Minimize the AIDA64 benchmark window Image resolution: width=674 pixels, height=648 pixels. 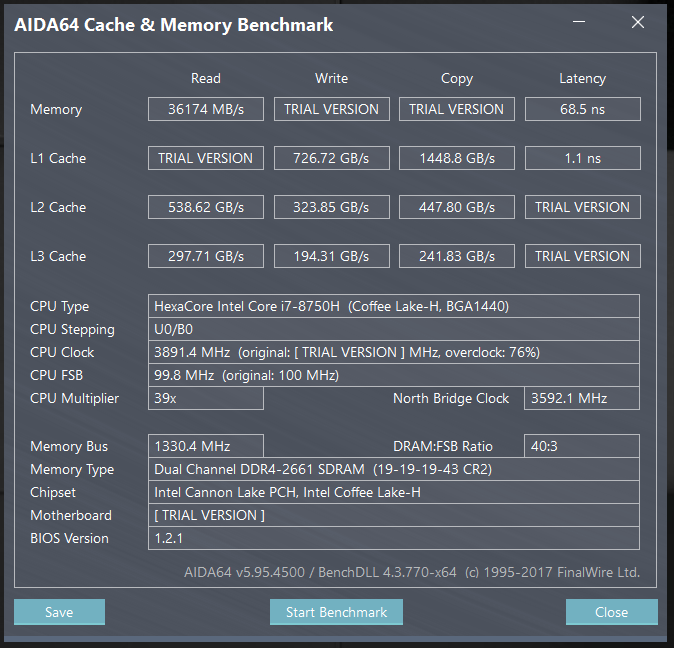[579, 21]
